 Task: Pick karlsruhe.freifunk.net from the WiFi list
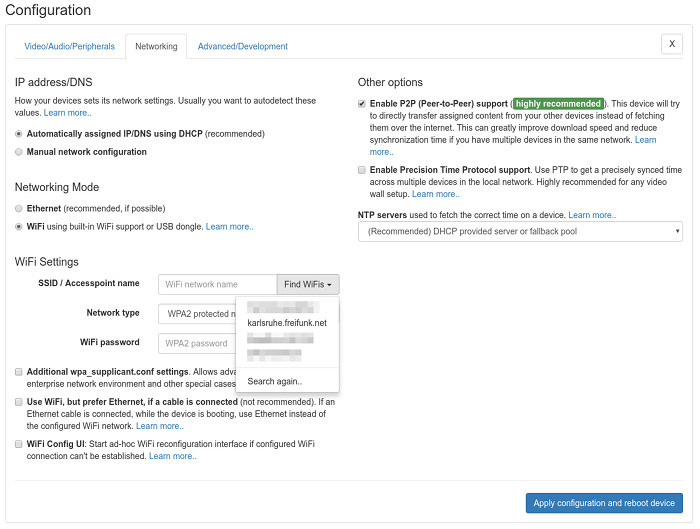[287, 322]
